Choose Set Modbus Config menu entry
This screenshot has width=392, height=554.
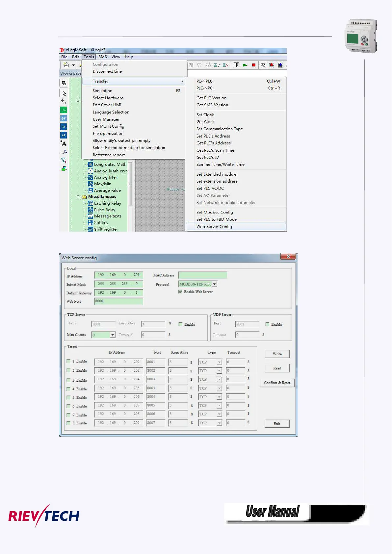point(236,213)
